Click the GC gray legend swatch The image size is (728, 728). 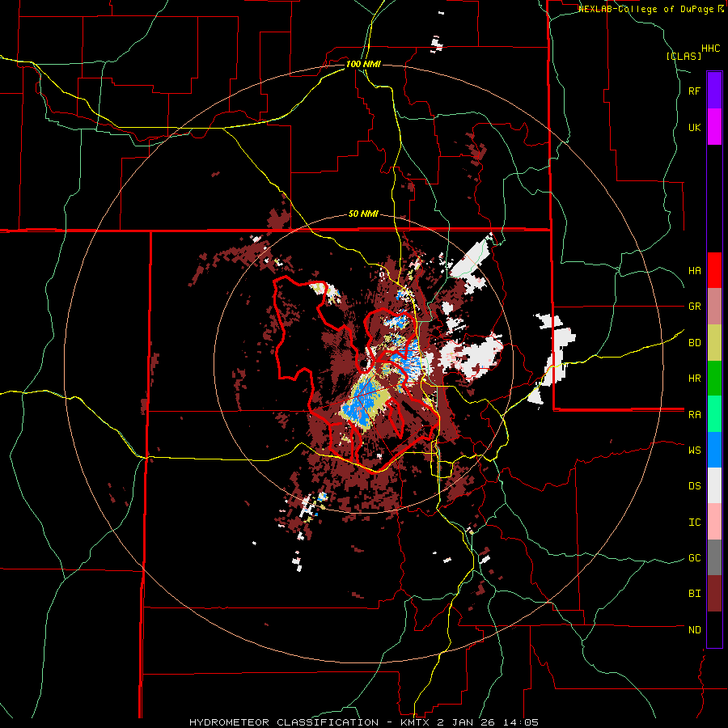[x=714, y=557]
